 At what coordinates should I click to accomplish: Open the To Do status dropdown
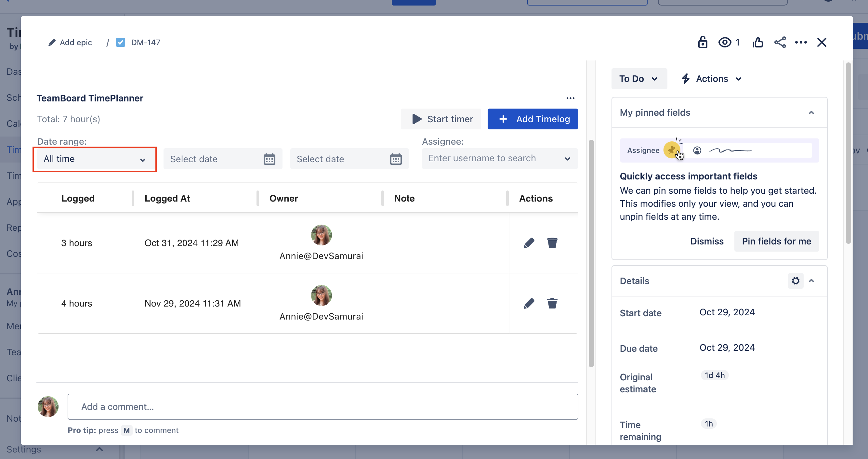coord(638,79)
